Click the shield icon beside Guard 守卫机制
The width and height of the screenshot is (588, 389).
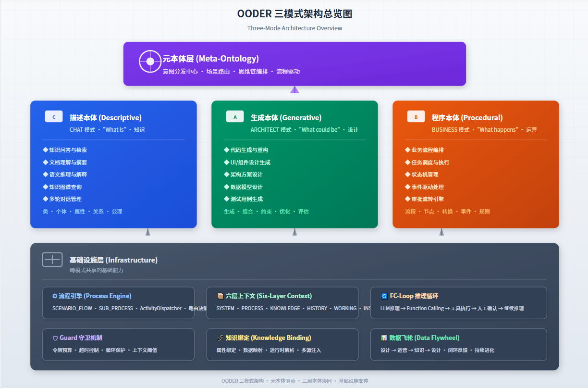tap(55, 338)
